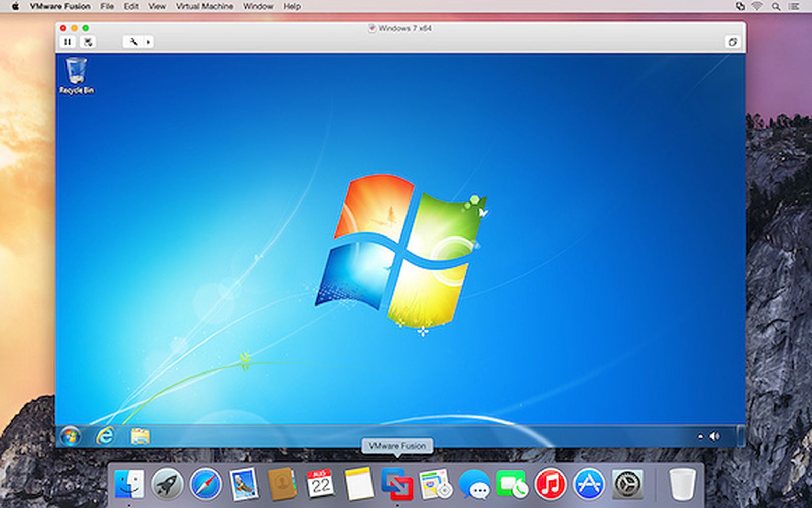The image size is (812, 508).
Task: Expand the hidden taskbar icons arrow
Action: click(700, 435)
